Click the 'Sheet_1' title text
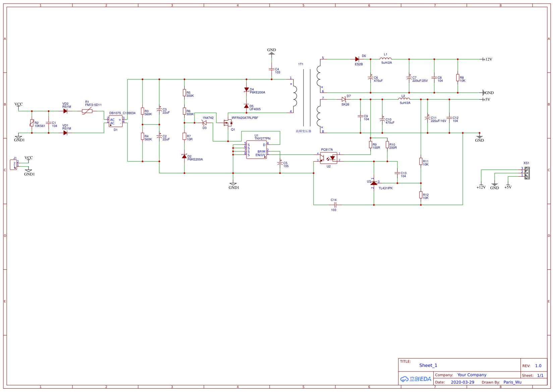 [428, 366]
